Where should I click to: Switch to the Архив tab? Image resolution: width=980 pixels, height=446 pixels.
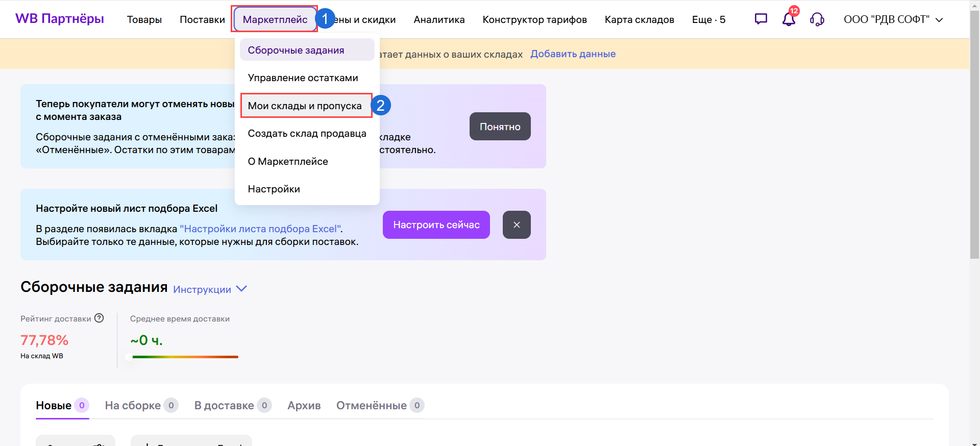pyautogui.click(x=304, y=406)
